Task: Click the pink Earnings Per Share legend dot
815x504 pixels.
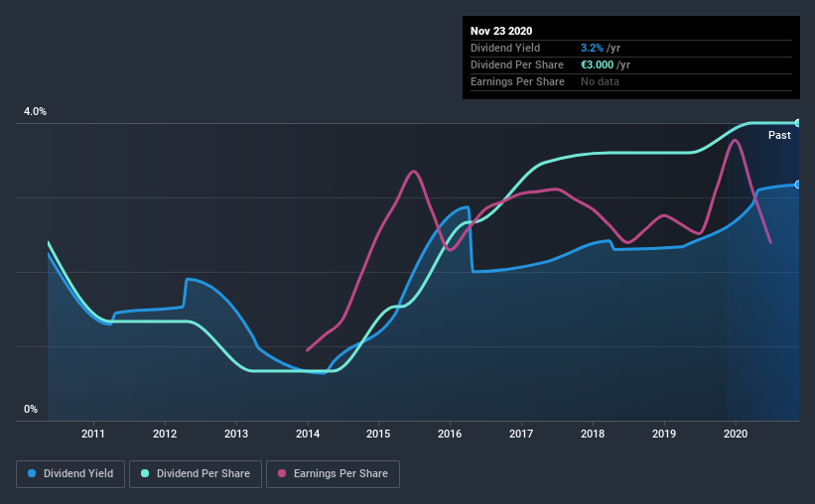Action: pos(282,473)
